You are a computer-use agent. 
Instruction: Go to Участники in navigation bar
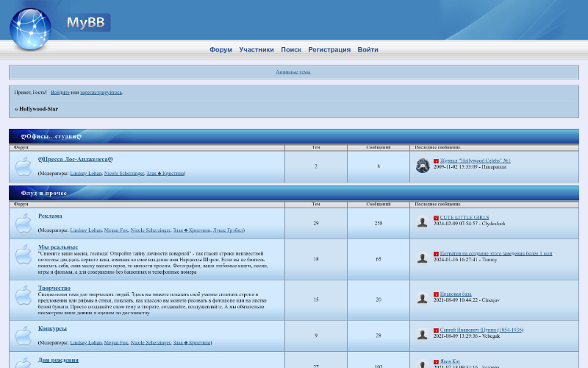[257, 50]
